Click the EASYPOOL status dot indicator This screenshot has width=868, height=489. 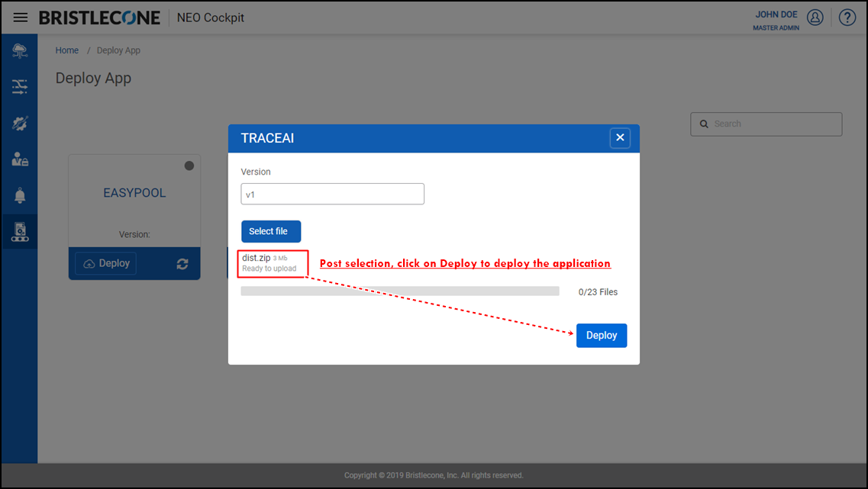[x=189, y=166]
